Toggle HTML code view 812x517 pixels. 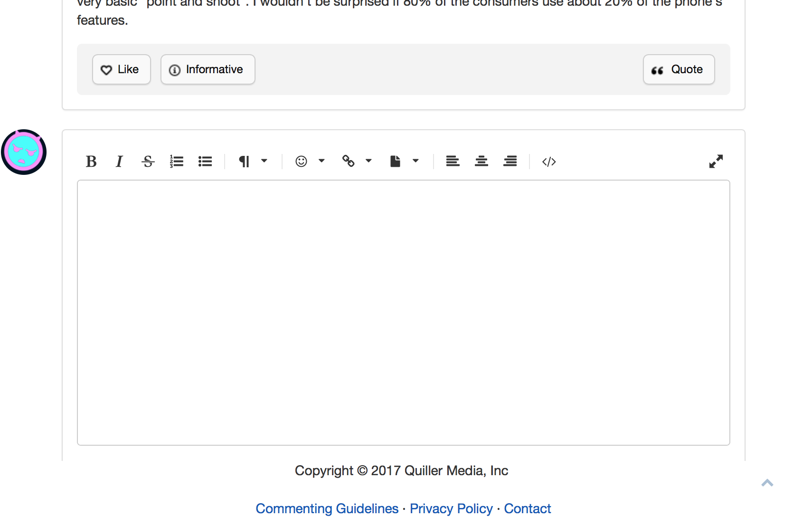(x=549, y=162)
